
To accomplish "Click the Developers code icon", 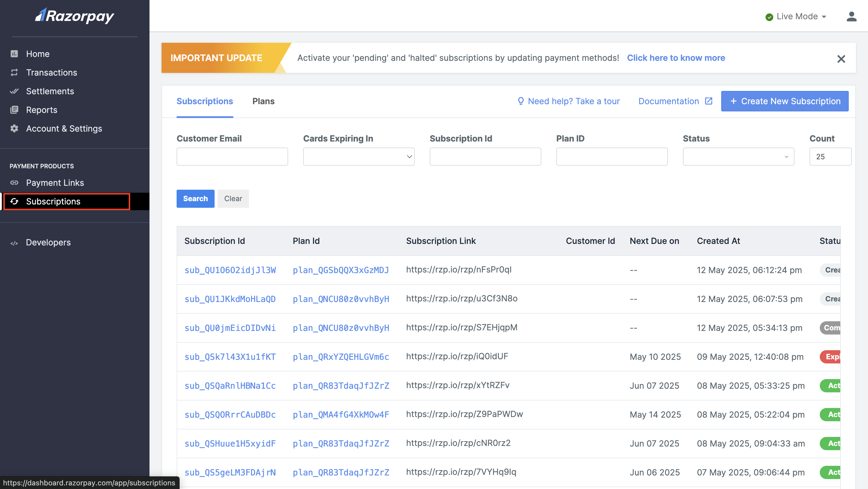I will click(x=14, y=243).
